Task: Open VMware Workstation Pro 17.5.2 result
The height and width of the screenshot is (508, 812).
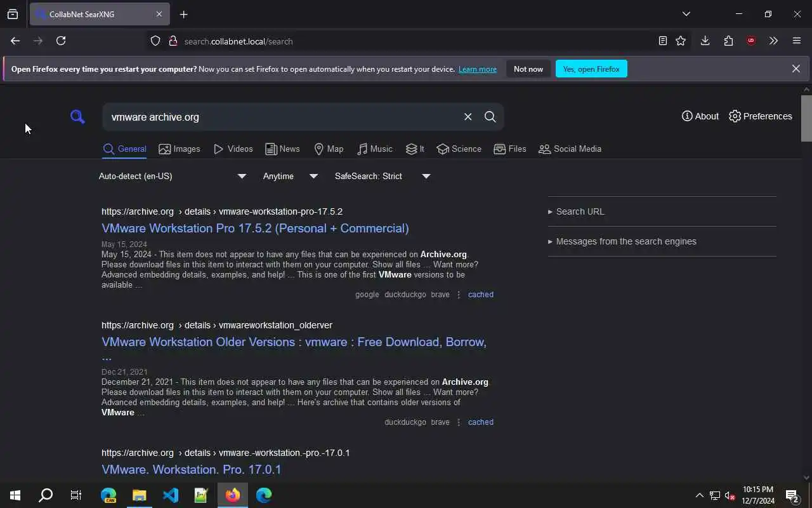Action: click(x=255, y=228)
